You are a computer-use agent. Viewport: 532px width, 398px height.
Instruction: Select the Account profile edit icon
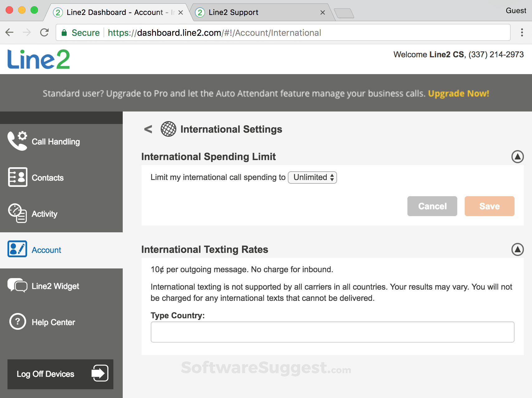click(x=17, y=249)
